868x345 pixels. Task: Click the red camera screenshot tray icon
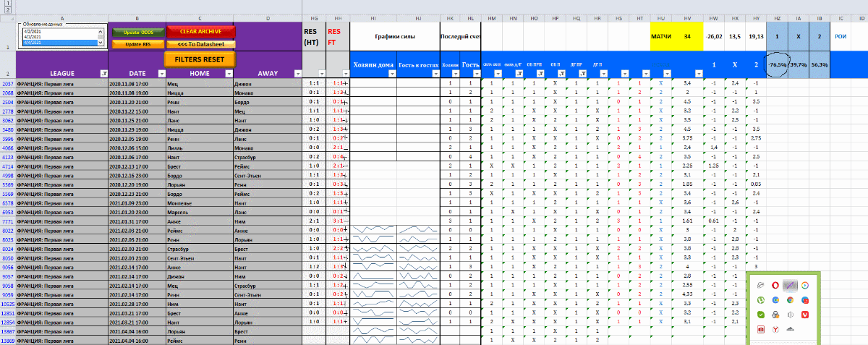(x=761, y=329)
